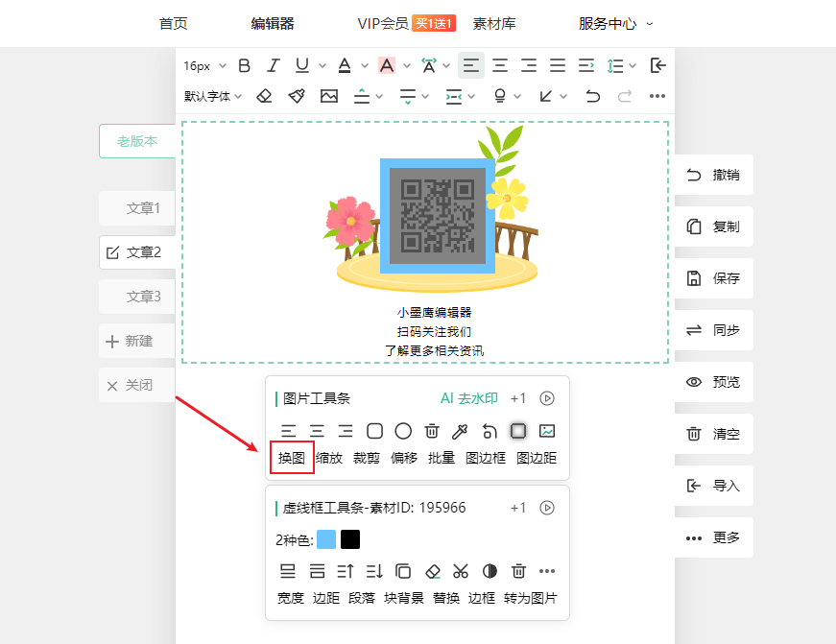Screen dimensions: 836x644
Task: Expand 服务中心 menu
Action: (x=615, y=23)
